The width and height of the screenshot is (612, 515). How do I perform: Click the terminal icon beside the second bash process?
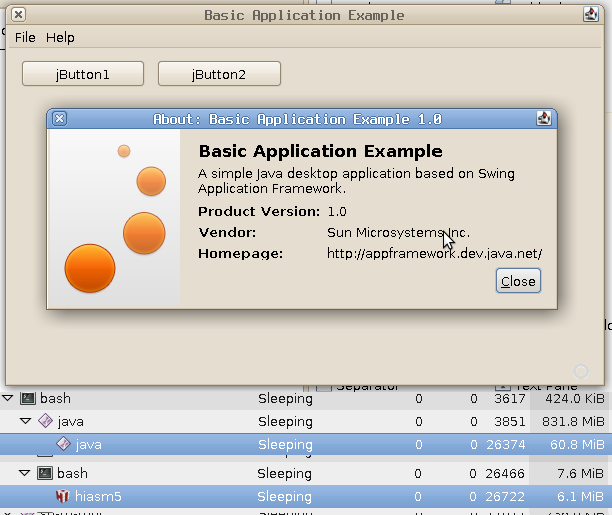click(44, 472)
